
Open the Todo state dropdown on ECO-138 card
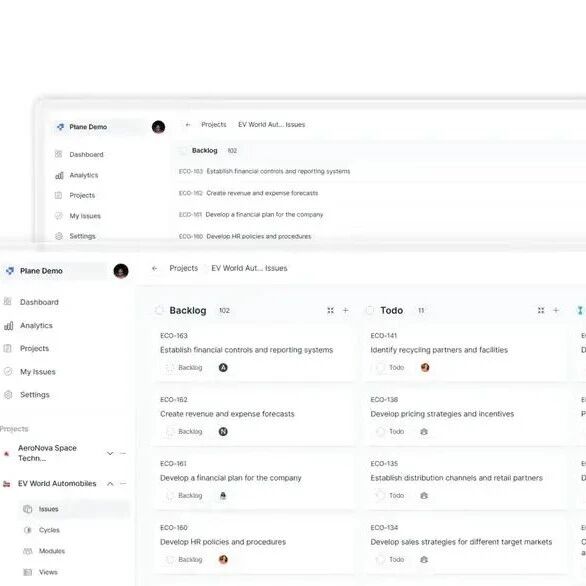tap(390, 432)
